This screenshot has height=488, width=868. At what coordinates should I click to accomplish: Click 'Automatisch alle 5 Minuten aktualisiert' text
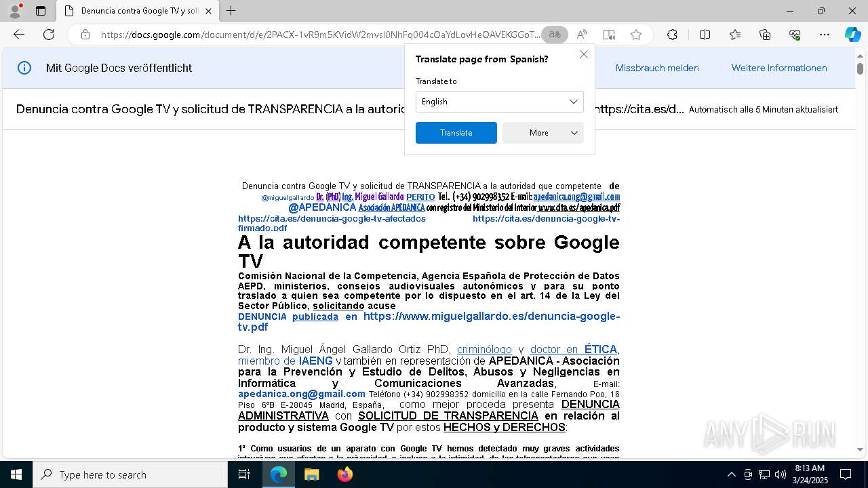coord(764,109)
